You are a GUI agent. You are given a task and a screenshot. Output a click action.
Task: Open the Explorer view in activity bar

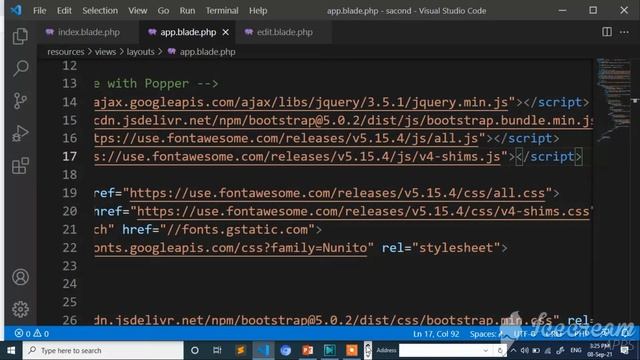[x=20, y=36]
